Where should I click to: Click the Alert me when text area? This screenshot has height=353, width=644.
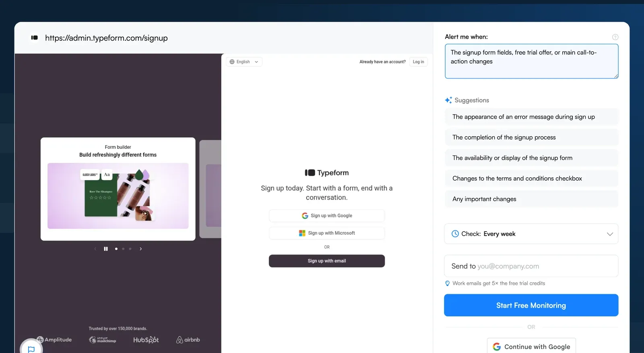point(531,61)
